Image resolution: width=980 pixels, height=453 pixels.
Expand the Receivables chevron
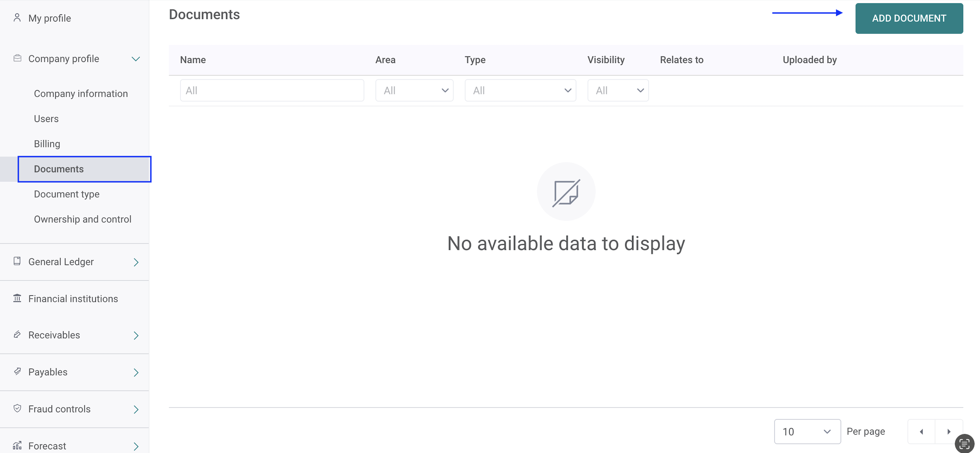(x=136, y=335)
